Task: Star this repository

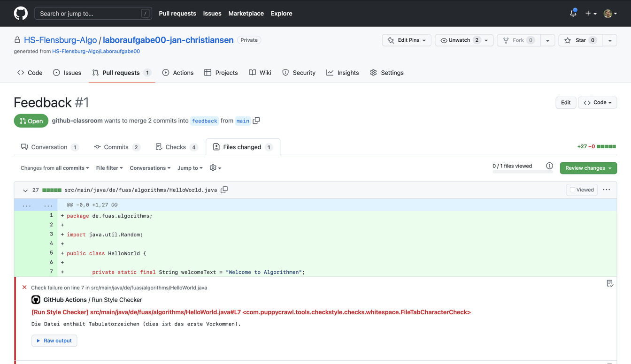Action: click(x=580, y=40)
